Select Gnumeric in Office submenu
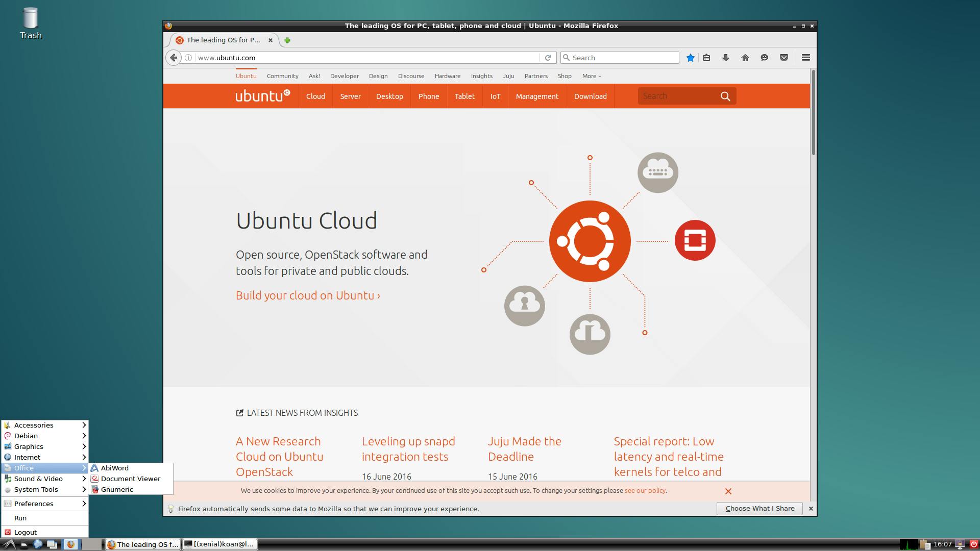 pos(117,489)
